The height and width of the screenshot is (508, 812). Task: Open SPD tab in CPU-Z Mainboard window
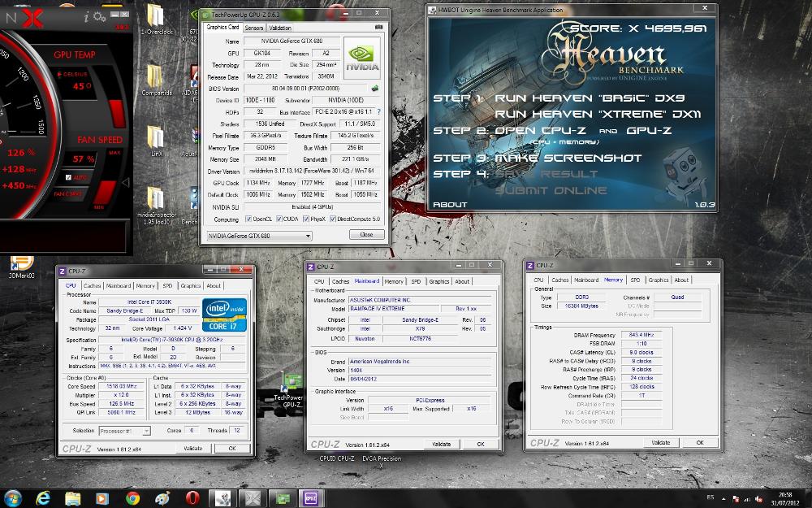(416, 281)
